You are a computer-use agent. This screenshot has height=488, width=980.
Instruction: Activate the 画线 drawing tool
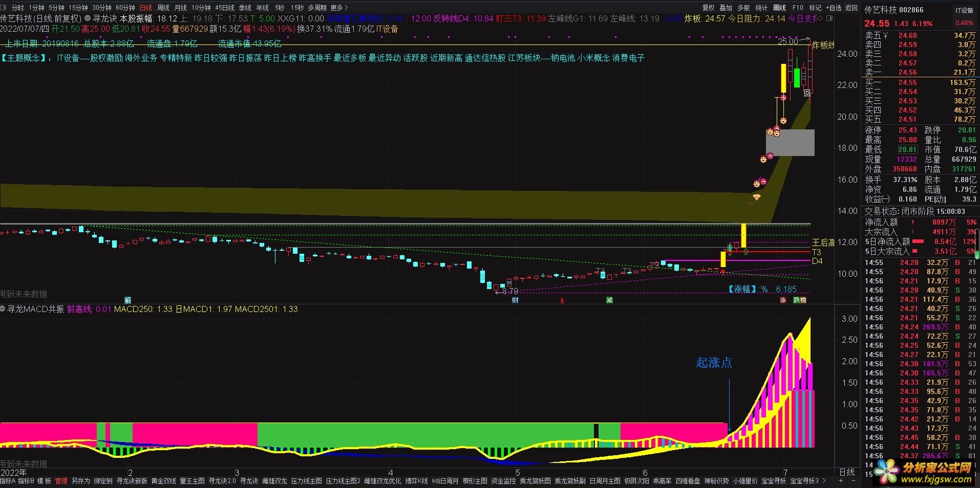point(780,8)
